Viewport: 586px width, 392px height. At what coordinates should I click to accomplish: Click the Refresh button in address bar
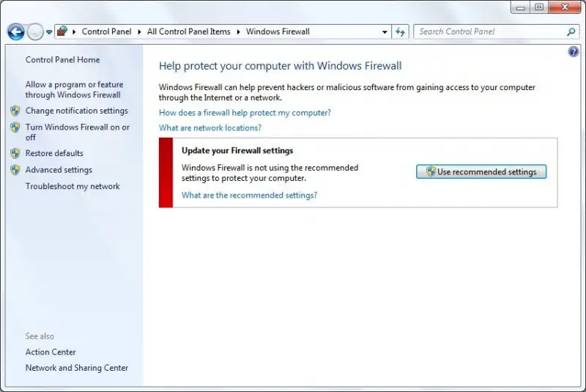400,32
